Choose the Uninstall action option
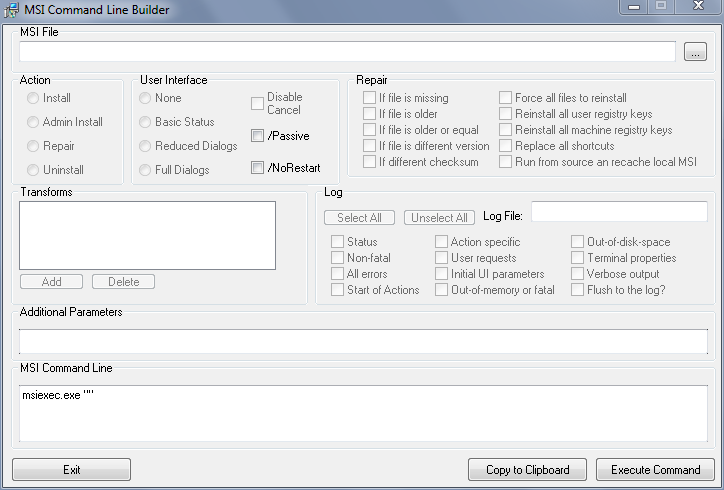This screenshot has width=724, height=490. point(34,170)
